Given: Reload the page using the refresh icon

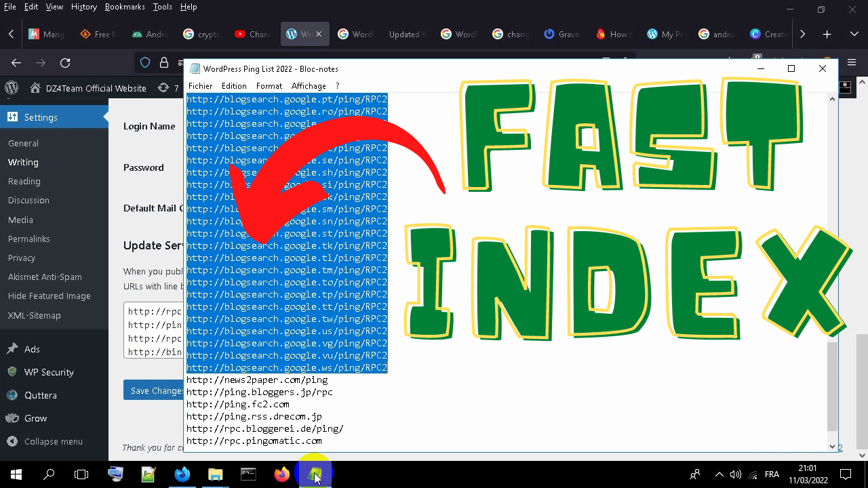Looking at the screenshot, I should [x=65, y=62].
